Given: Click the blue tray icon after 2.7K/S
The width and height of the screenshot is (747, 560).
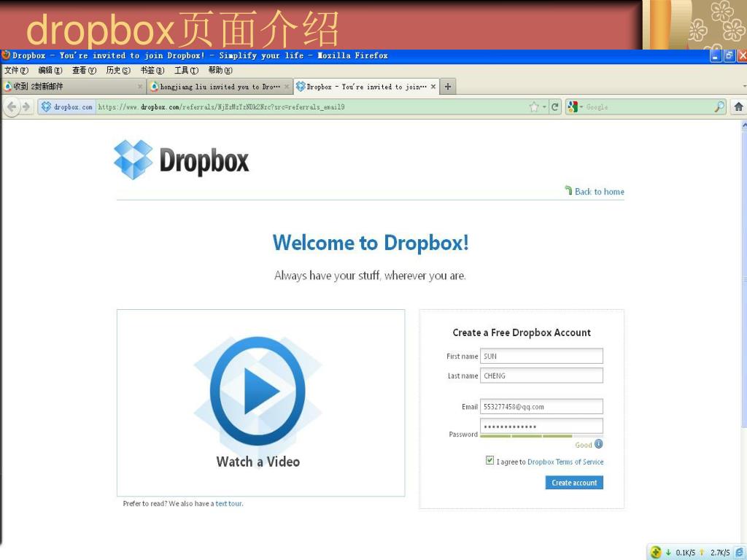Looking at the screenshot, I should point(740,552).
